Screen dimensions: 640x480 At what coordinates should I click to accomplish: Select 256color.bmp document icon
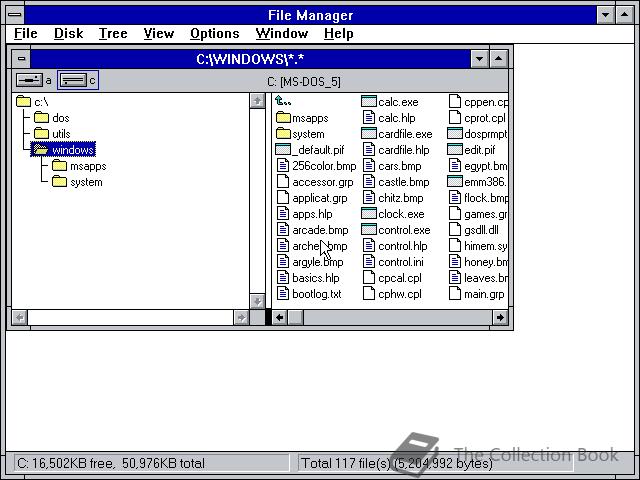(x=283, y=166)
